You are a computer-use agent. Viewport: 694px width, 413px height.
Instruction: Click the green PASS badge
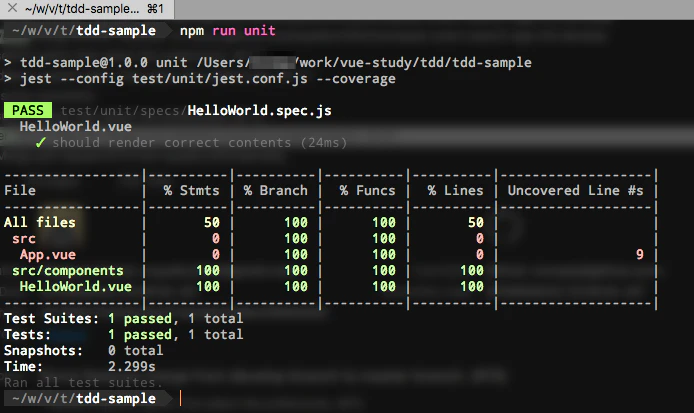tap(28, 110)
